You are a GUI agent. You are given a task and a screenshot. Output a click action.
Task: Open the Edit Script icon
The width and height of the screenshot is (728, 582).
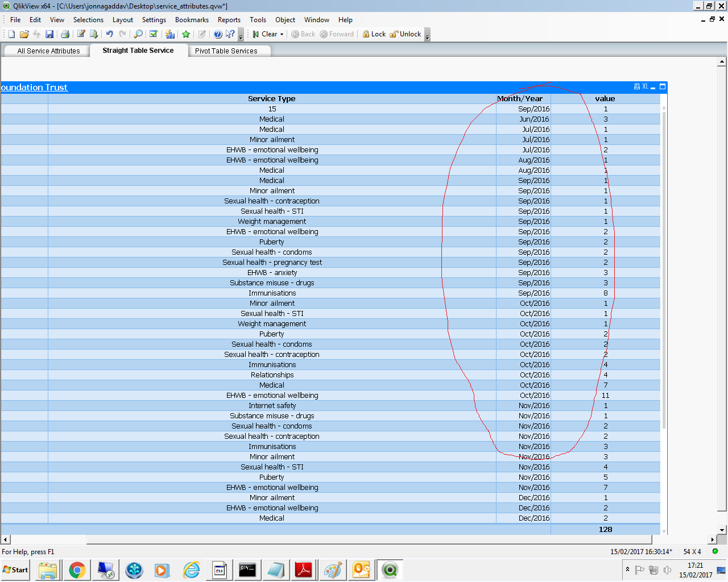pyautogui.click(x=81, y=34)
